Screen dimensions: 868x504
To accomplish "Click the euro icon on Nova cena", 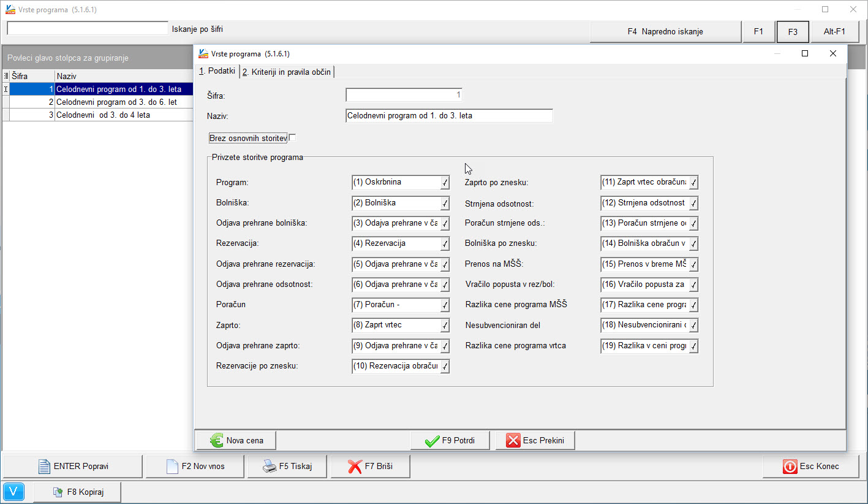I will click(217, 440).
